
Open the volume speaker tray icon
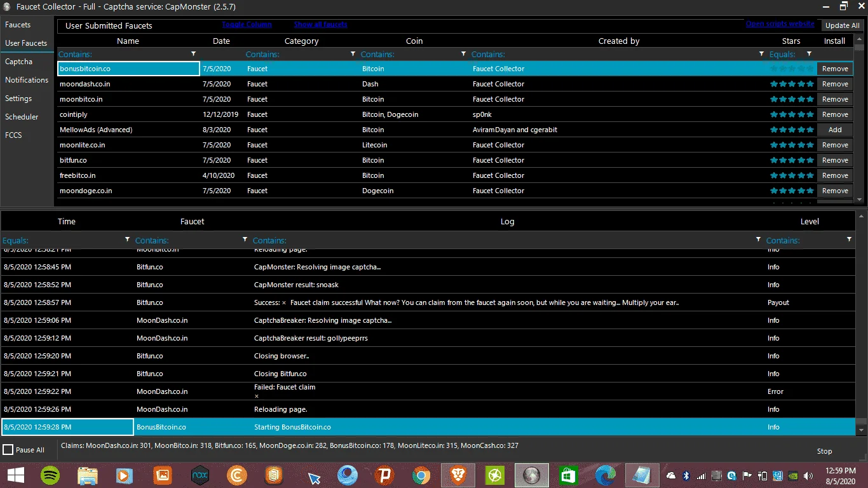[x=808, y=475]
